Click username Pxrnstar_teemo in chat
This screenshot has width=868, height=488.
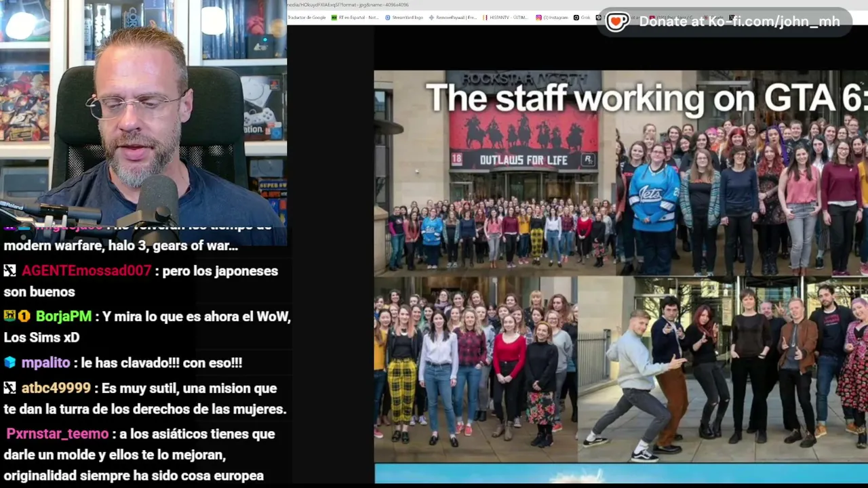[57, 434]
